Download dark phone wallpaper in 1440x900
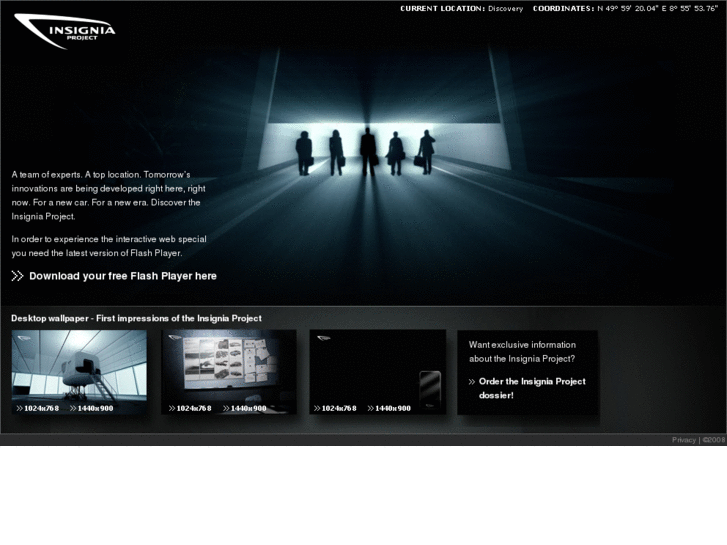 [x=389, y=408]
